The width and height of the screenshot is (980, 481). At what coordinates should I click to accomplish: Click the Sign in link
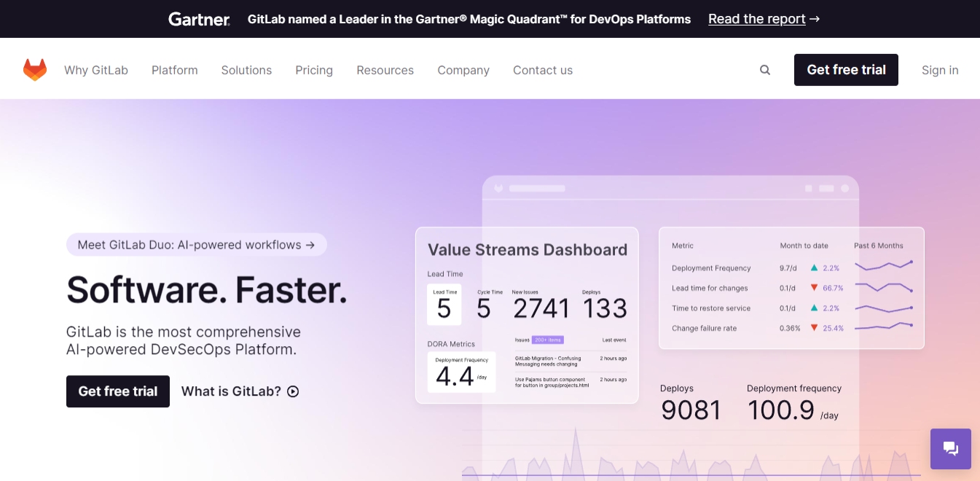[x=940, y=70]
